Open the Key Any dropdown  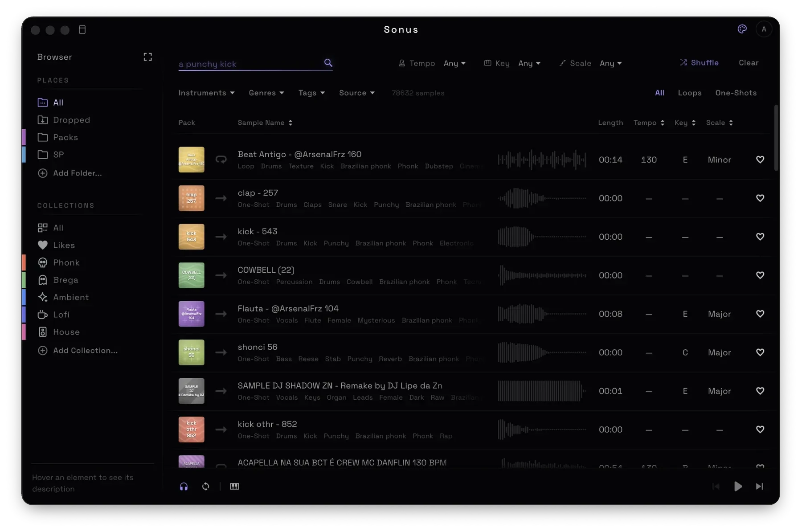(529, 63)
